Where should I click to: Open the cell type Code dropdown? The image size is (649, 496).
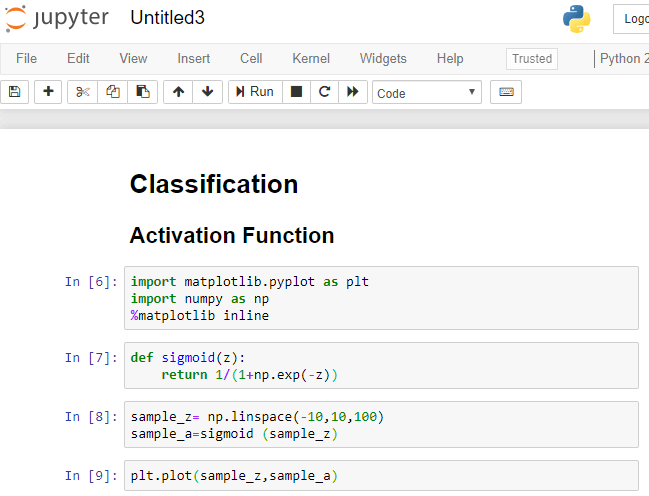[x=427, y=93]
